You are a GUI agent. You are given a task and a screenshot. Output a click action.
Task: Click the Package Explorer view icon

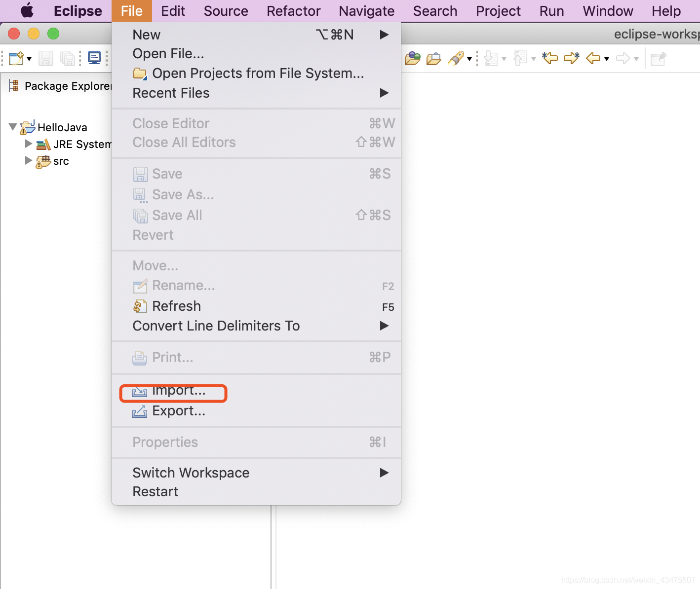click(x=14, y=86)
